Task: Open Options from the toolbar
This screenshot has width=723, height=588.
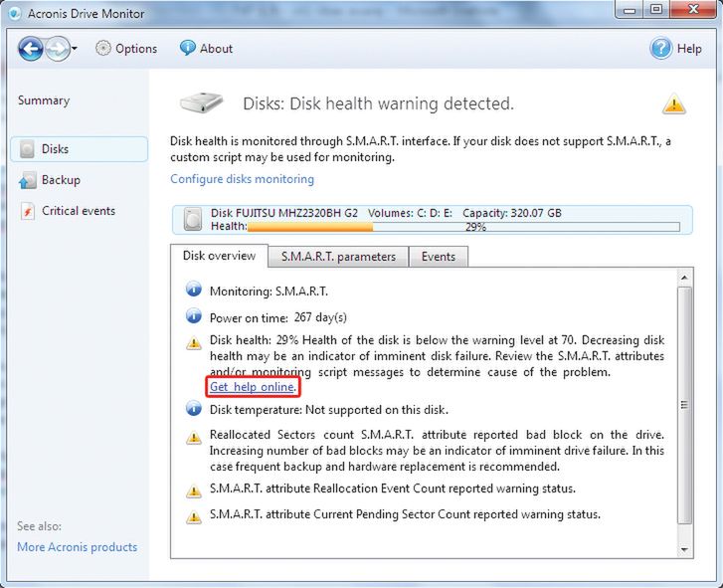Action: coord(126,49)
